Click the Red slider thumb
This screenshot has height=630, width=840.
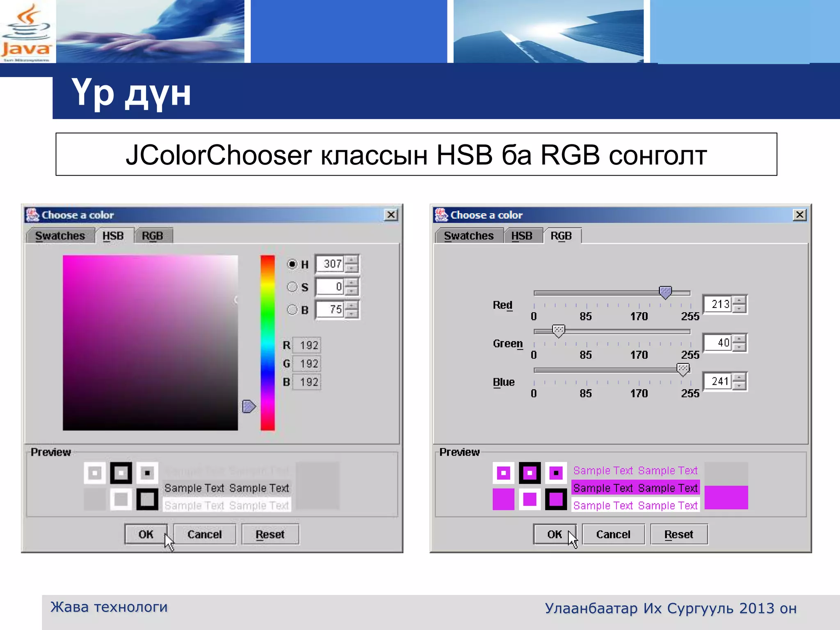pyautogui.click(x=665, y=292)
